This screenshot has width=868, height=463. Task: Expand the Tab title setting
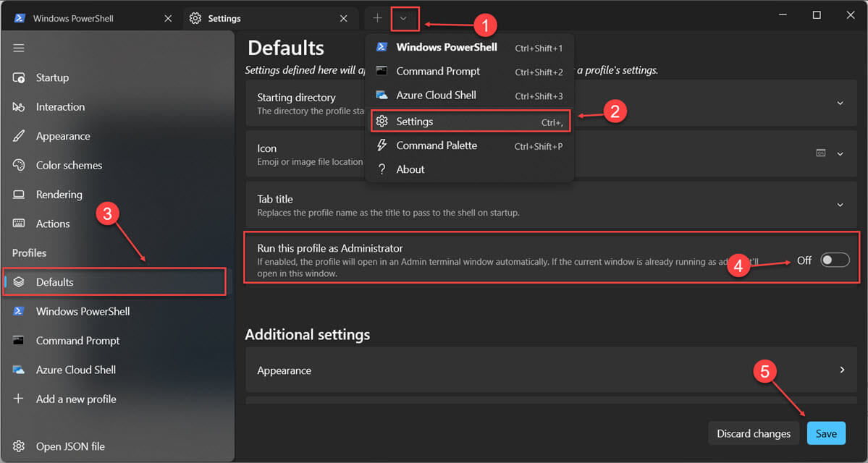tap(840, 205)
